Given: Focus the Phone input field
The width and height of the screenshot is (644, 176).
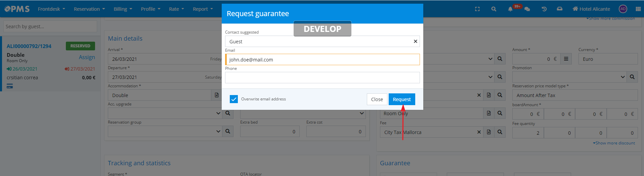Looking at the screenshot, I should [322, 78].
